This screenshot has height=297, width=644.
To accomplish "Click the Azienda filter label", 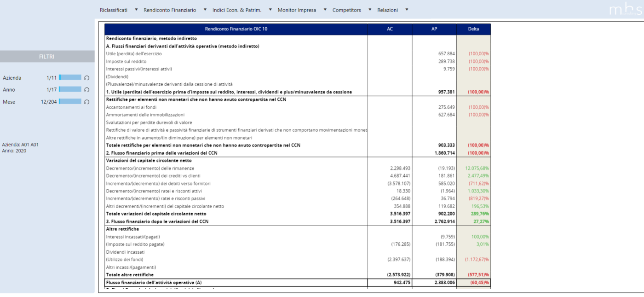I will (12, 78).
